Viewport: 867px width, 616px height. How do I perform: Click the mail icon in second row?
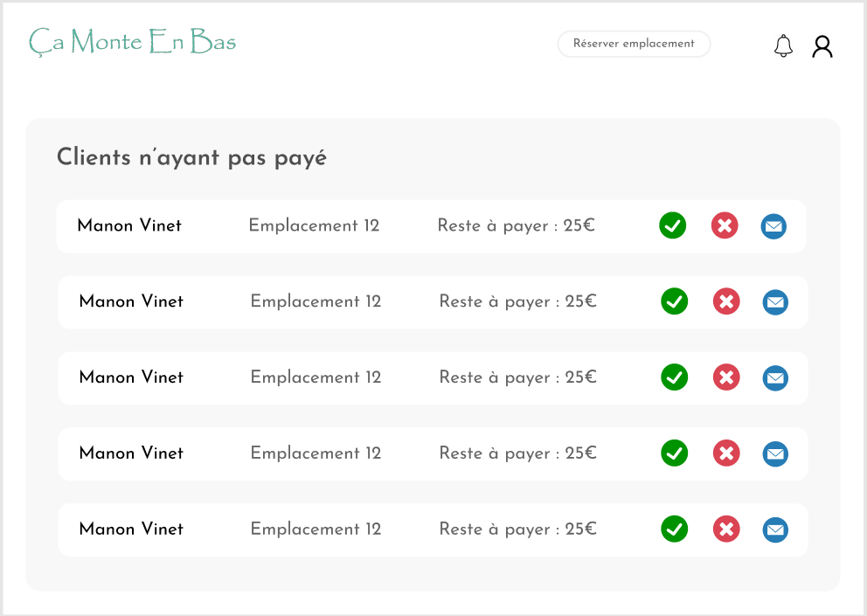[x=775, y=303]
